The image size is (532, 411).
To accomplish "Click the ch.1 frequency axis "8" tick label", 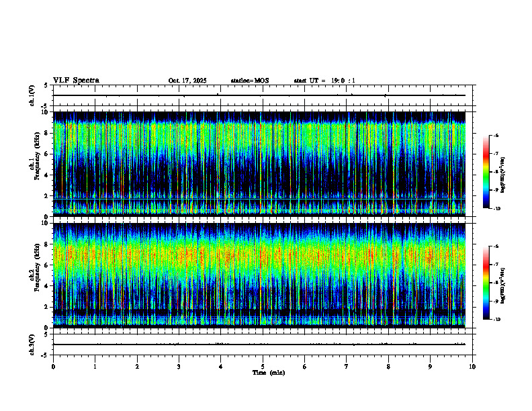I will pyautogui.click(x=47, y=133).
